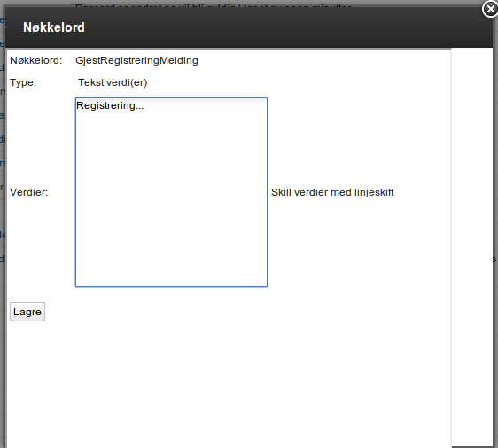Click empty space right of the Lagre button
498x448 pixels.
[x=222, y=312]
